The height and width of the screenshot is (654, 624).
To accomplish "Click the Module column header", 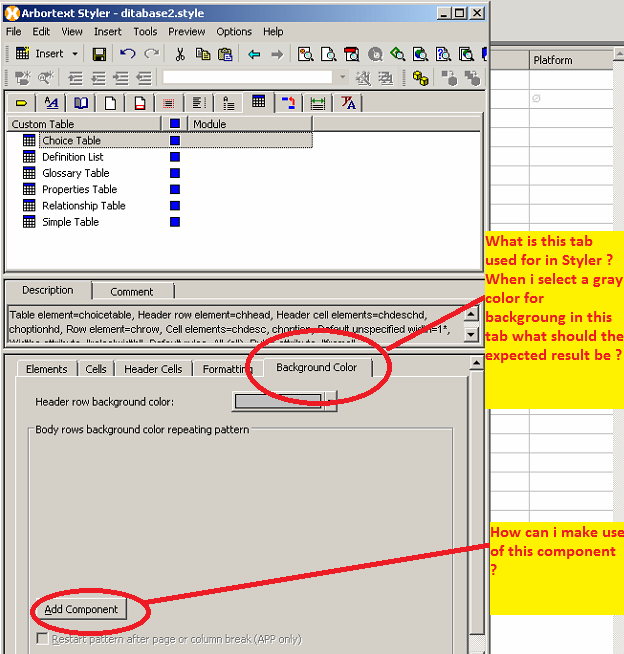I will 250,124.
